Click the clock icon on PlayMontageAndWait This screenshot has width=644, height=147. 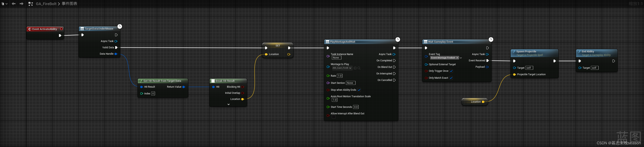[398, 39]
